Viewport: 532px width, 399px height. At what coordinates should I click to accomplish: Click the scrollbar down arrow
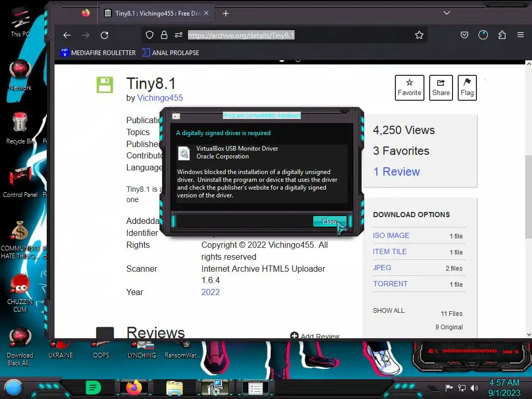[x=528, y=335]
